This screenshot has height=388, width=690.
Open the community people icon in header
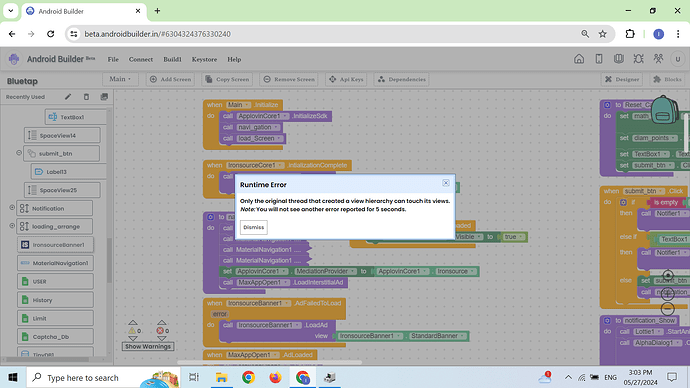pos(658,59)
